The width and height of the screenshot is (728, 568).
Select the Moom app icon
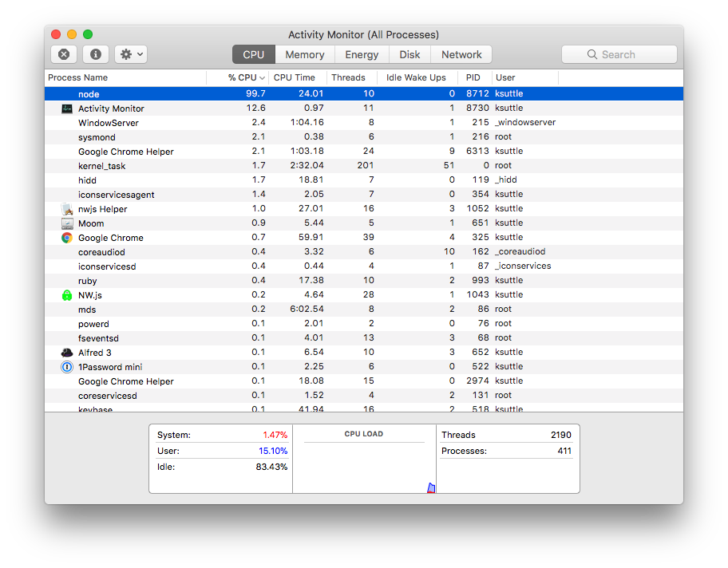66,223
